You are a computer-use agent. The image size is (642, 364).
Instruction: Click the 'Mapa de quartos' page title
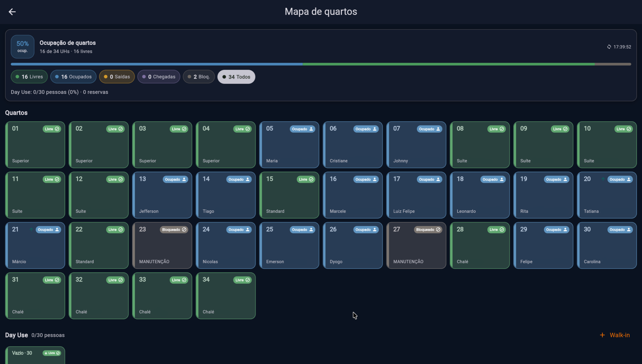pos(321,12)
